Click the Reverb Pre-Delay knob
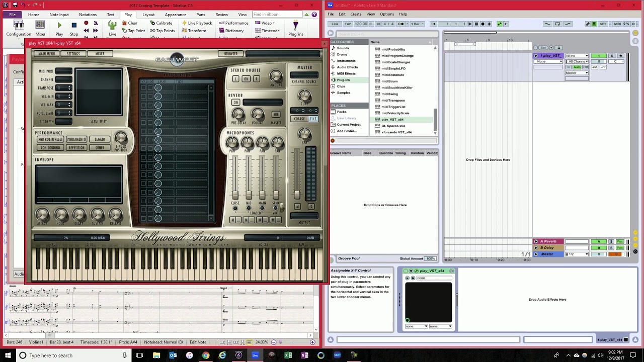This screenshot has width=644, height=362. (x=238, y=114)
